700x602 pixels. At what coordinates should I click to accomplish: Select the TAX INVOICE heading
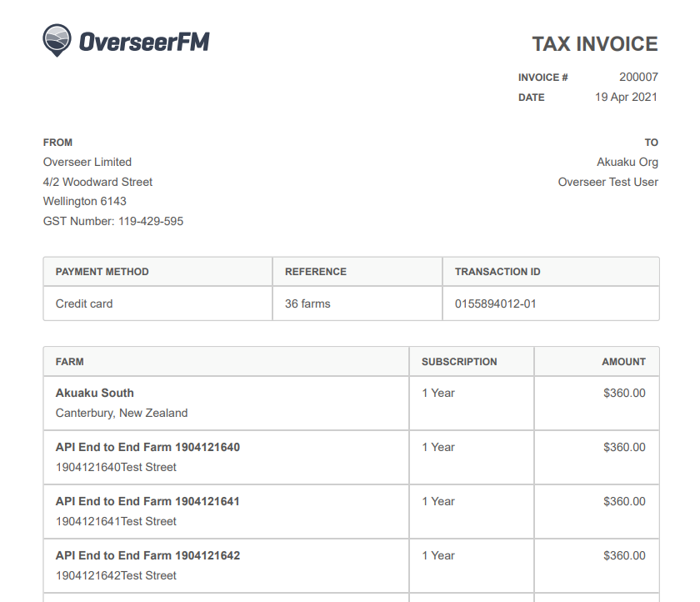[595, 43]
